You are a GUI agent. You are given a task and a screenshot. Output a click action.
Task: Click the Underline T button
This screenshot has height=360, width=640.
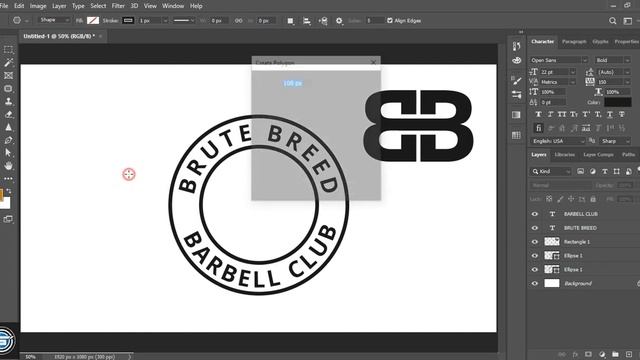point(610,114)
